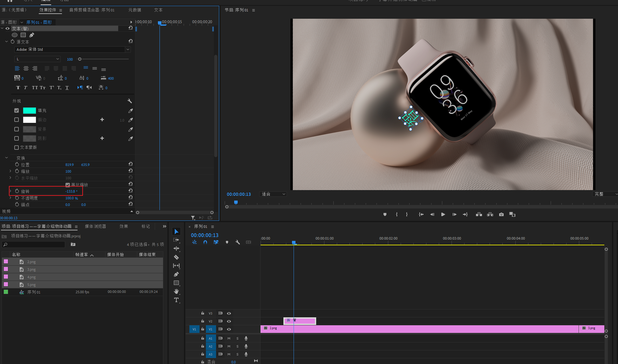Click the Export Frame camera icon

pyautogui.click(x=501, y=215)
